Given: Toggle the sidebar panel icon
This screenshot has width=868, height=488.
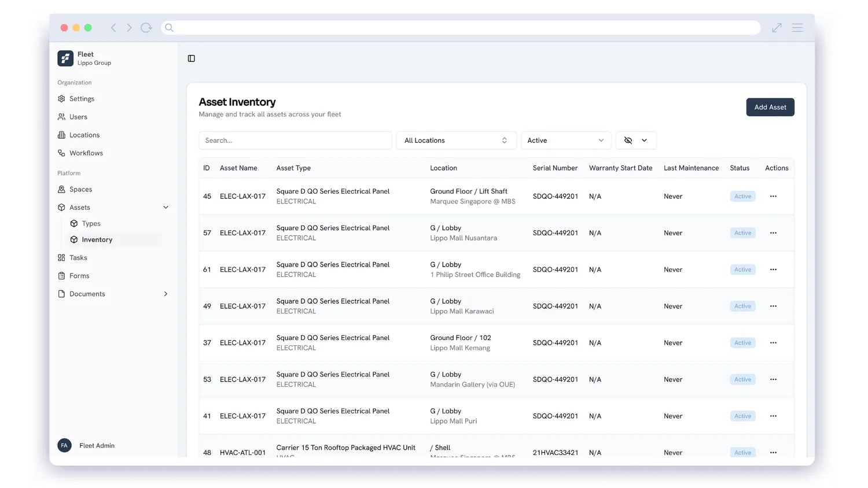Looking at the screenshot, I should click(192, 58).
